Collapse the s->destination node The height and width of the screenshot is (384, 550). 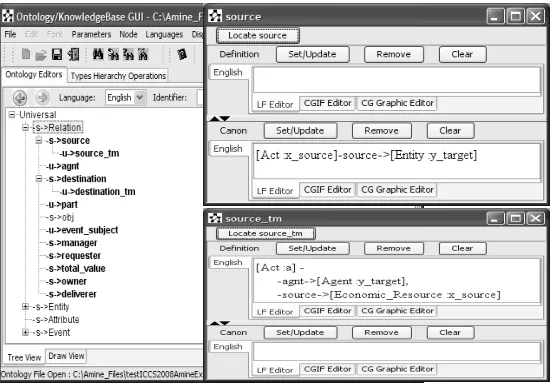point(39,178)
